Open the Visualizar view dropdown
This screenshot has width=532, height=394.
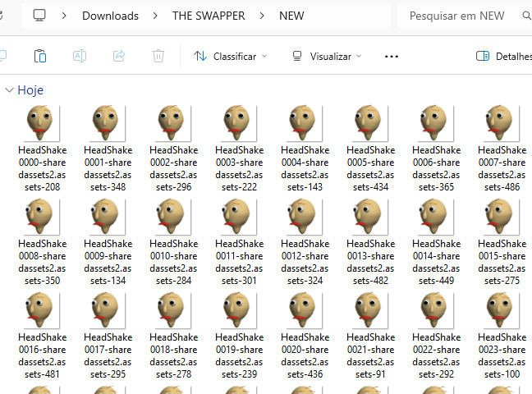tap(327, 57)
